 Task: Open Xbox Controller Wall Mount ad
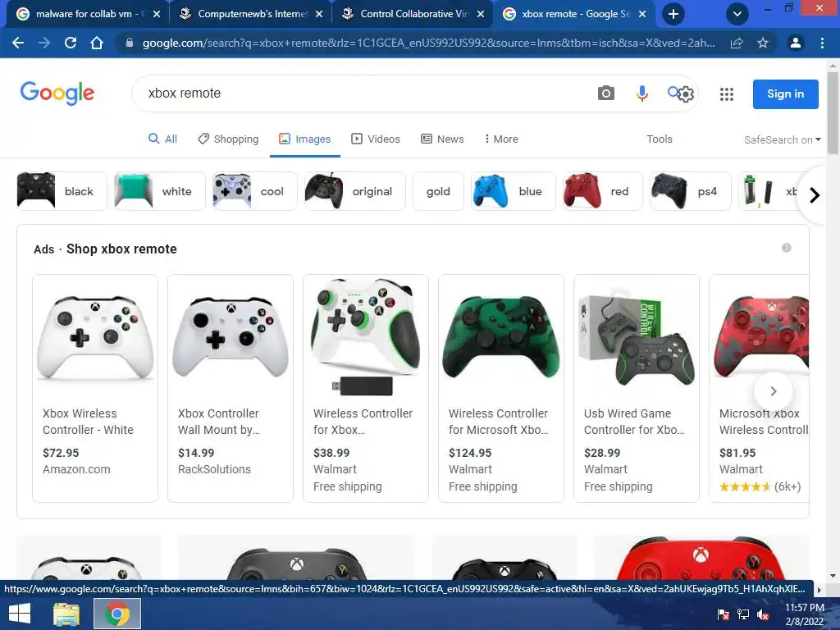coord(231,388)
